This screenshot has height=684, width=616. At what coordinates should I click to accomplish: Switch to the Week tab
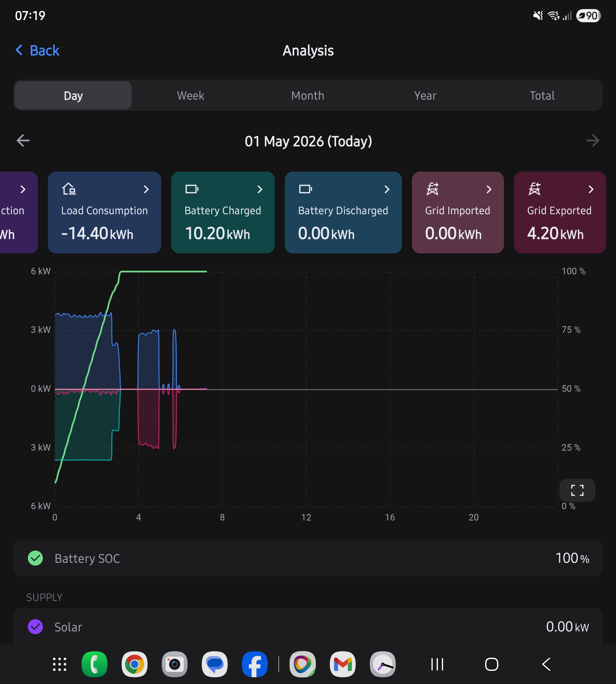tap(191, 96)
